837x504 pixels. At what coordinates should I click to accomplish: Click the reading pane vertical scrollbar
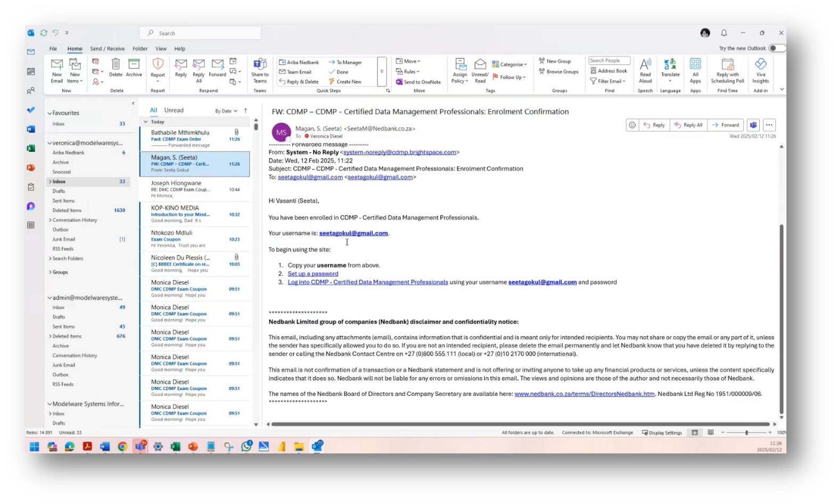[781, 318]
